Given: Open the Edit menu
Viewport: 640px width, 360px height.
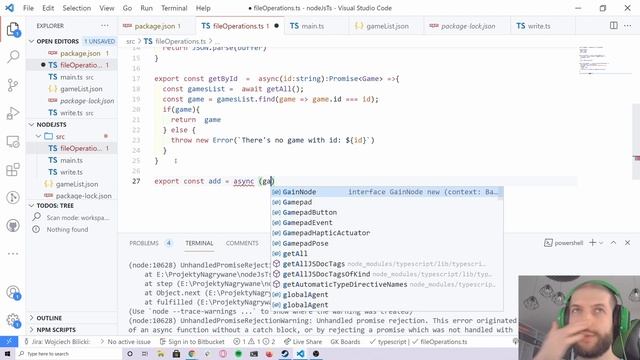Looking at the screenshot, I should click(x=48, y=8).
